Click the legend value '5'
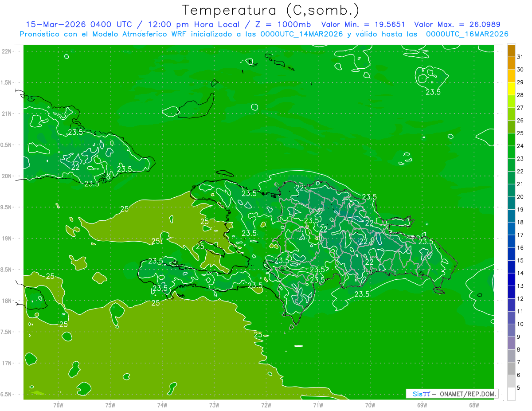 [x=519, y=388]
